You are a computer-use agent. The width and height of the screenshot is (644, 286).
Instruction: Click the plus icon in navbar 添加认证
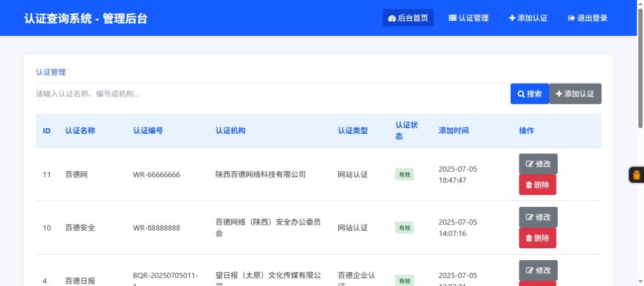[x=512, y=18]
